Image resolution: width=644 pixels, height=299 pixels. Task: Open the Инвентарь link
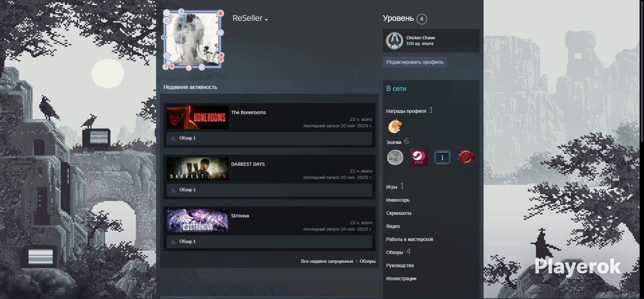(398, 200)
